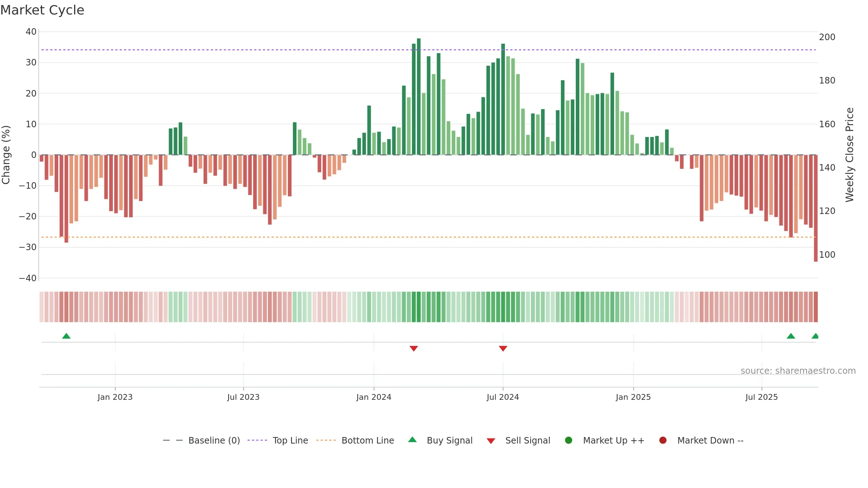This screenshot has width=868, height=488.
Task: Click the Weekly Close Price axis title
Action: pyautogui.click(x=850, y=155)
